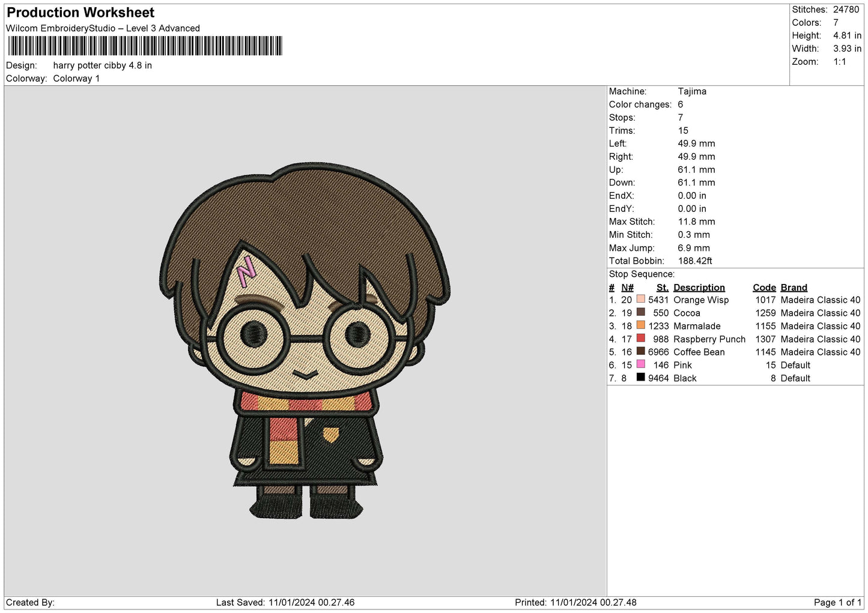This screenshot has width=868, height=613.
Task: Click 'Printed: 11/01/2024 00.27.48' footer text
Action: point(575,602)
